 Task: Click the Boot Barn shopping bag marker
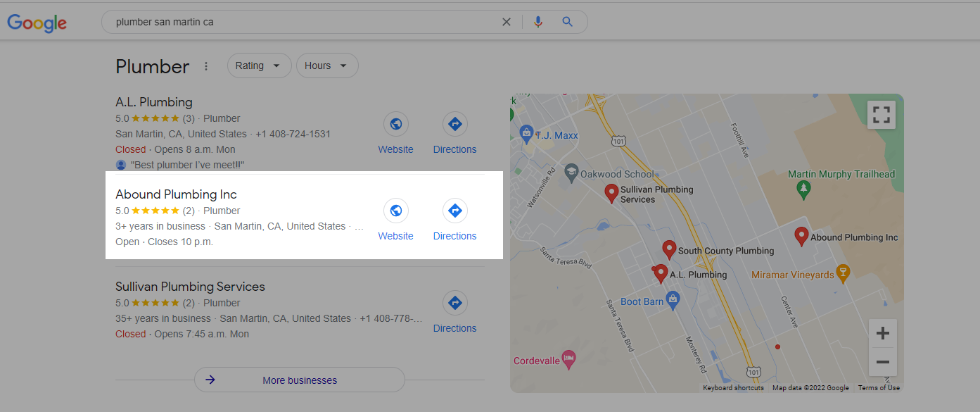pos(673,300)
